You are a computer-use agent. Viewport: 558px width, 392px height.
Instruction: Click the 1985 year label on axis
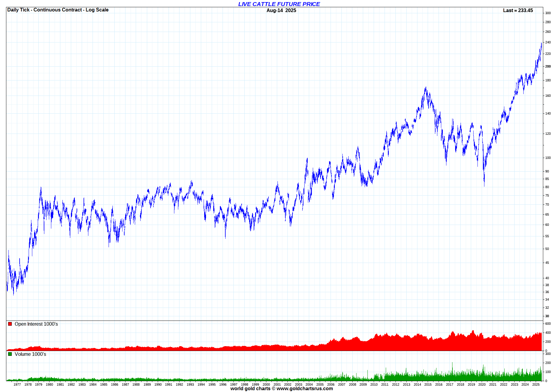(x=104, y=384)
